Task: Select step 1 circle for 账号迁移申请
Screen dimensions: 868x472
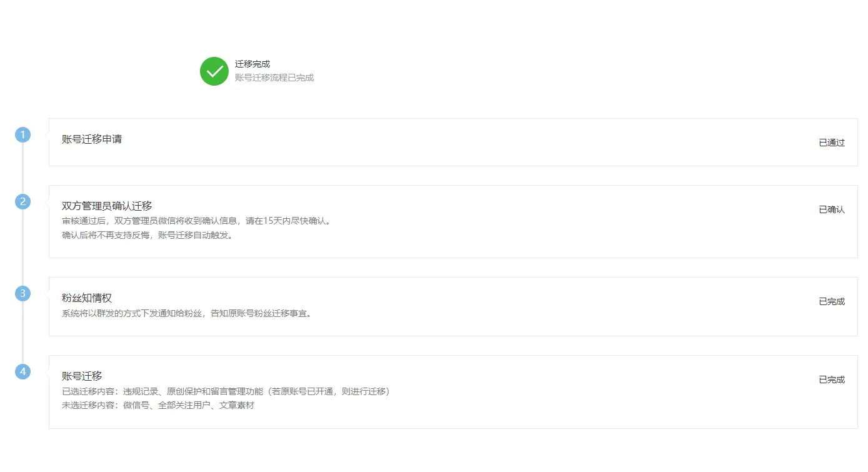Action: [23, 134]
